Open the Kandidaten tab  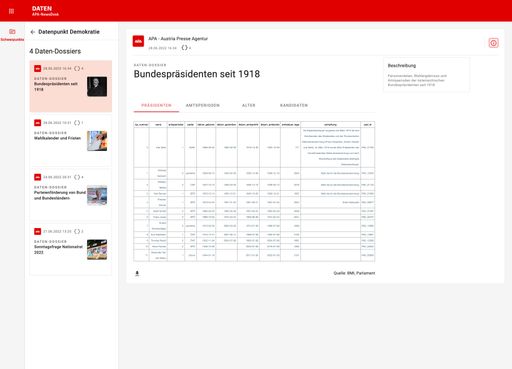click(294, 105)
